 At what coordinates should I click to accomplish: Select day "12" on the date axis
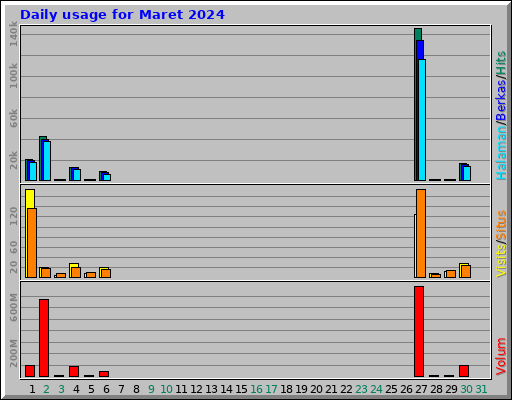click(196, 389)
